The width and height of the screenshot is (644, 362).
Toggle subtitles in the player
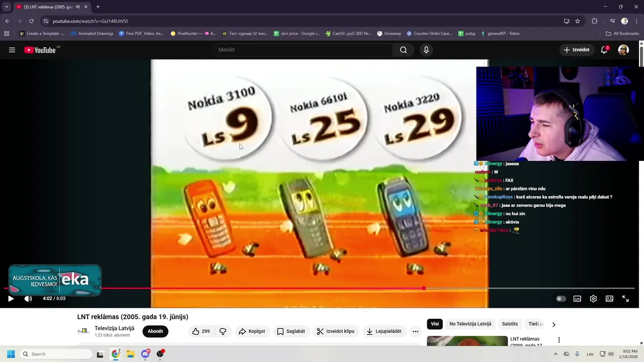[577, 299]
